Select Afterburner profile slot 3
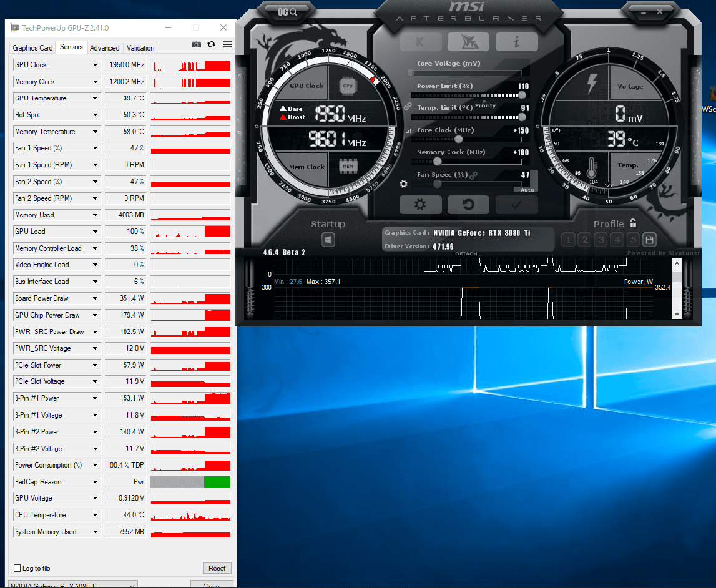 601,240
